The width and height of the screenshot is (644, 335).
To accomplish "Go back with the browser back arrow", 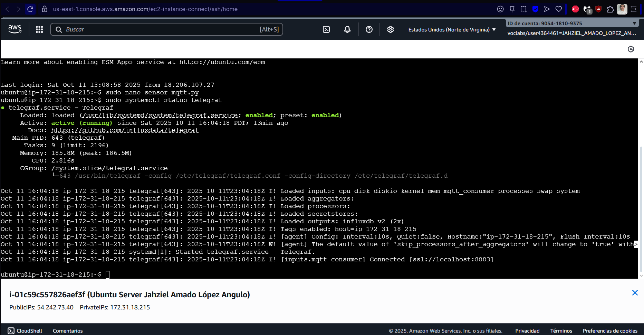I will (7, 9).
